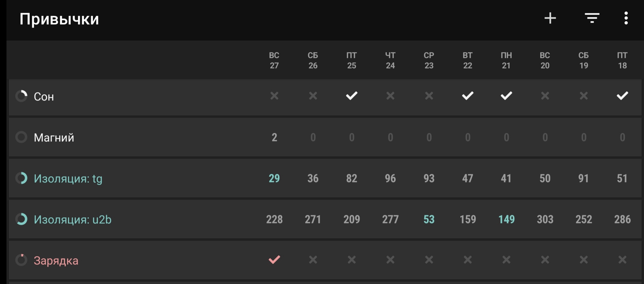Edit Изоляция: tg value 96 for Thursday
This screenshot has width=644, height=284.
tap(390, 178)
